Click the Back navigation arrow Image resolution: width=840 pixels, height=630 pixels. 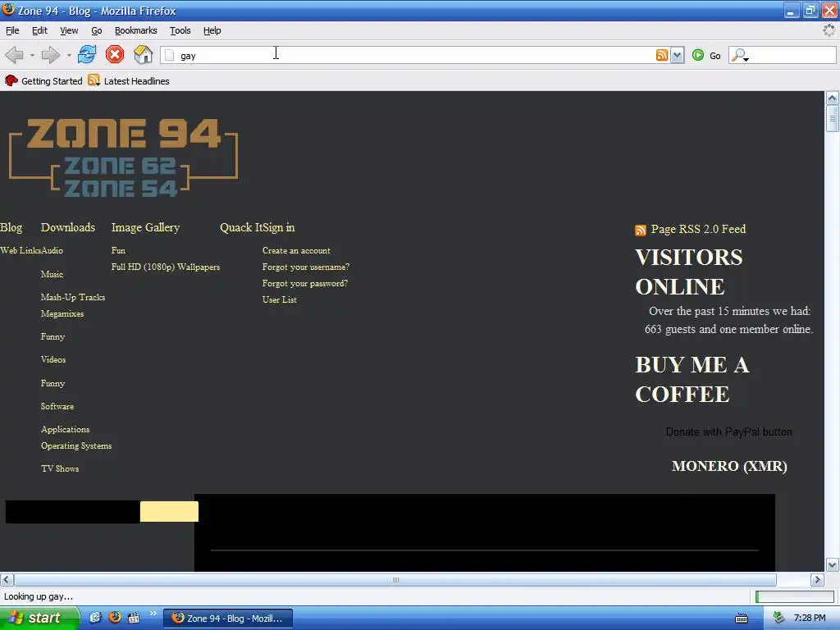(x=15, y=55)
